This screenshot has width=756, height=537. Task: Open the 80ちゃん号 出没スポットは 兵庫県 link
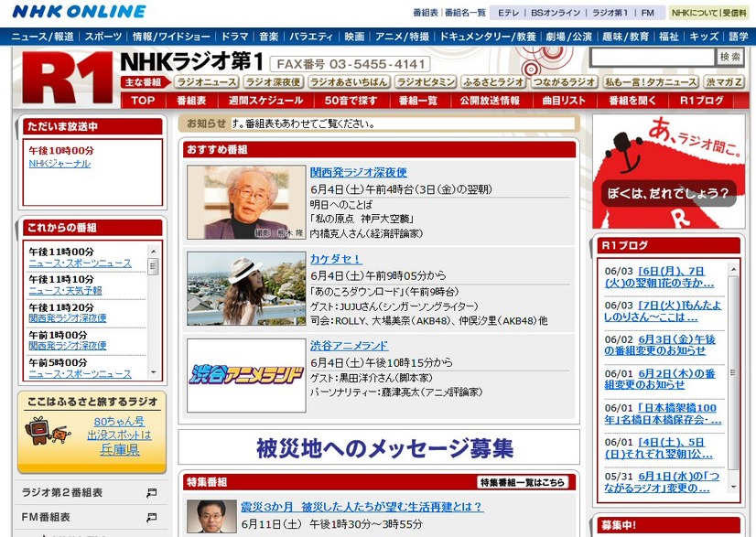(119, 435)
